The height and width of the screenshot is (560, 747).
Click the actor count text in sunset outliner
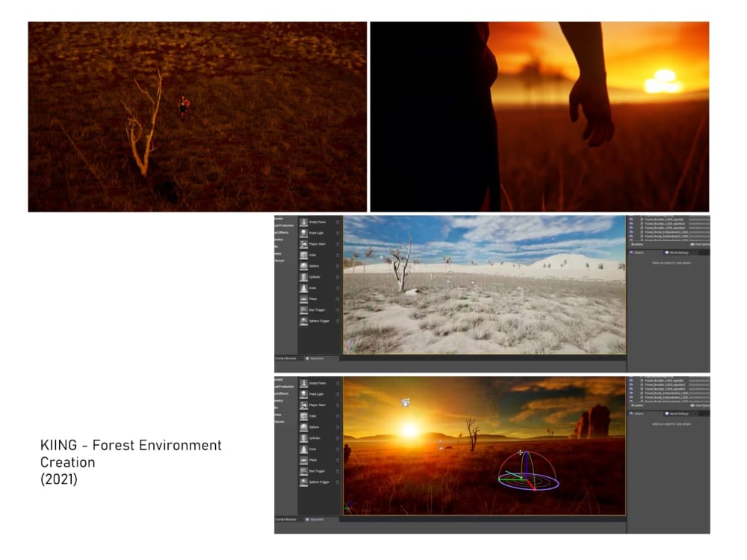637,405
